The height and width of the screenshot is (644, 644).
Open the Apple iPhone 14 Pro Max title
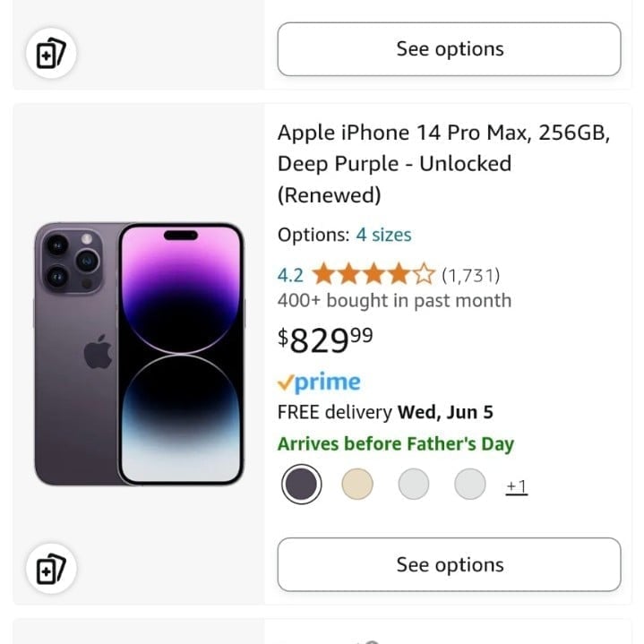pos(443,163)
